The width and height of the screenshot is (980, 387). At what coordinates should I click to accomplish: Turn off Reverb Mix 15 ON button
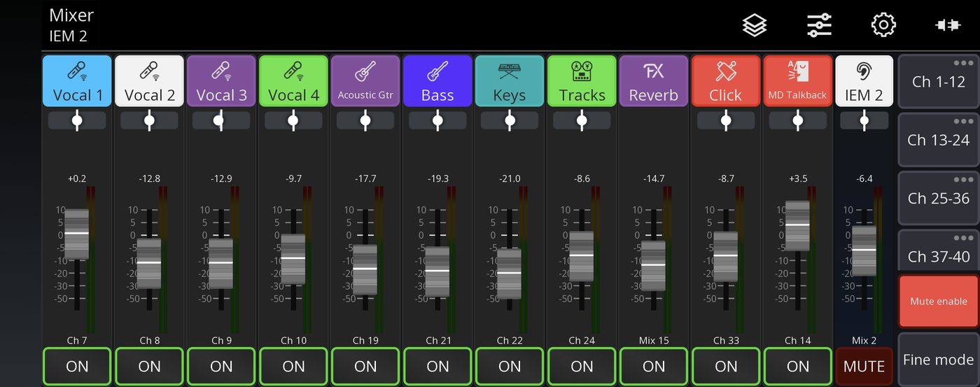[x=654, y=366]
